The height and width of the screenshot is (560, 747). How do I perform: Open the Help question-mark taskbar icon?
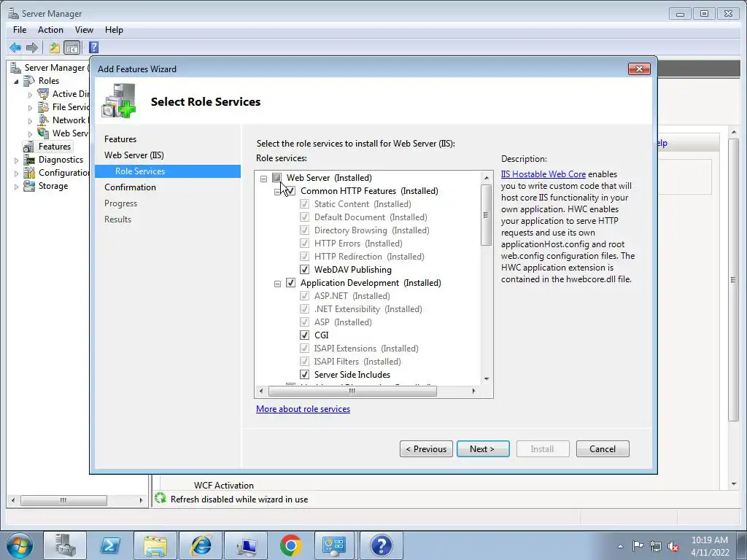coord(381,545)
